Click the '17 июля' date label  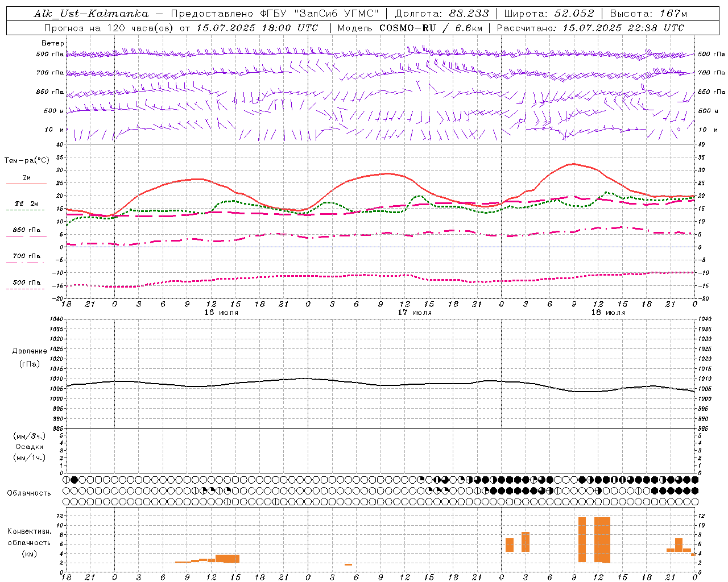(415, 312)
